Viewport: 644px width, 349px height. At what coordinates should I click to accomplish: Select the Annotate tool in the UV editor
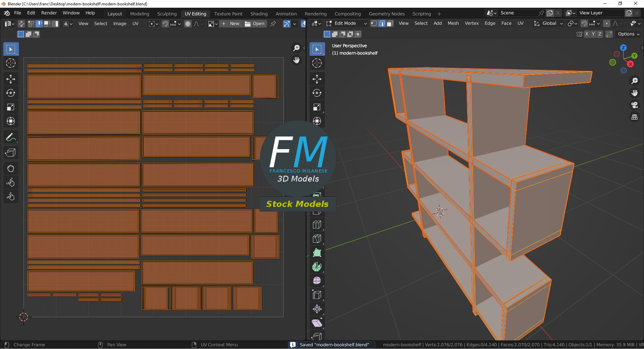11,137
